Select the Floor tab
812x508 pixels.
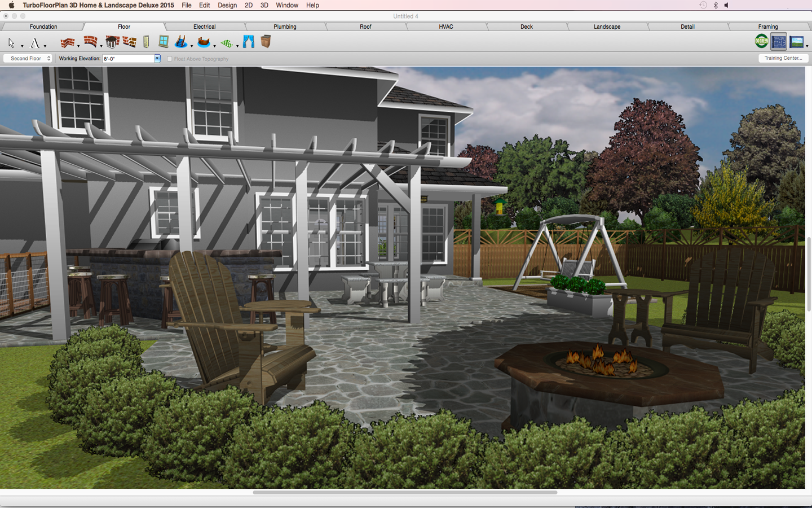coord(124,27)
